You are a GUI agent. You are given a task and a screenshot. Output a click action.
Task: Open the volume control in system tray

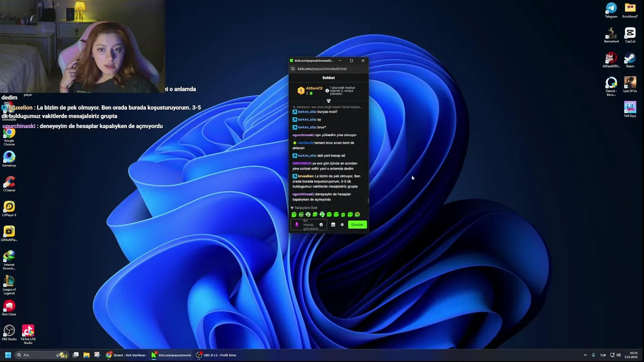(618, 355)
